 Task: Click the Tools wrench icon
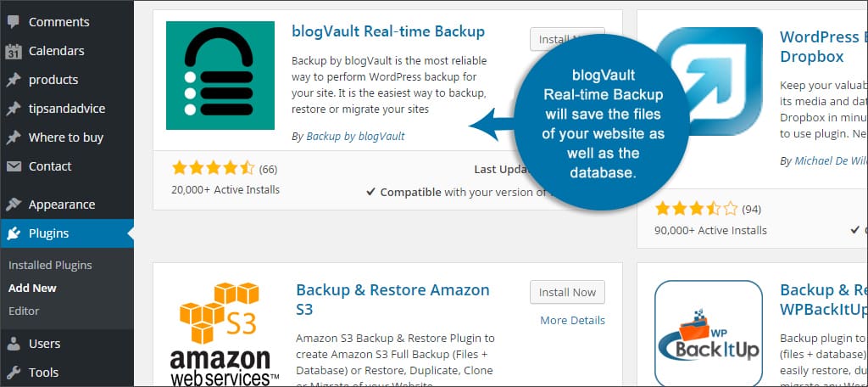coord(13,372)
